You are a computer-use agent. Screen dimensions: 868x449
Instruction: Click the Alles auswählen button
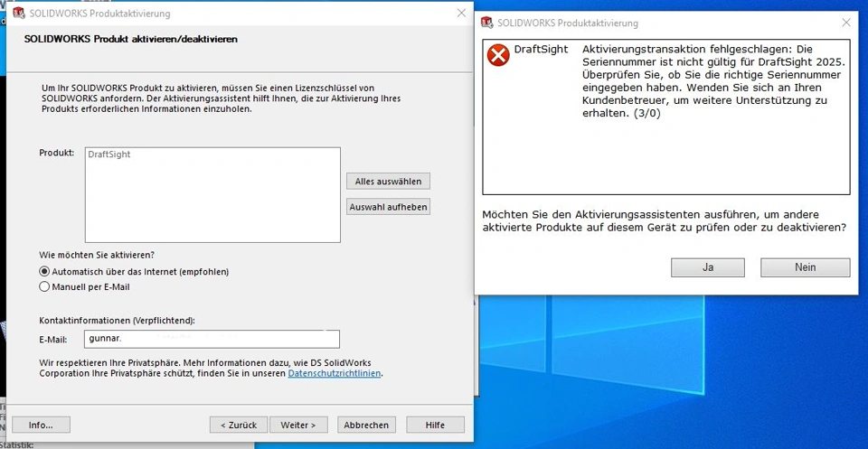(388, 182)
